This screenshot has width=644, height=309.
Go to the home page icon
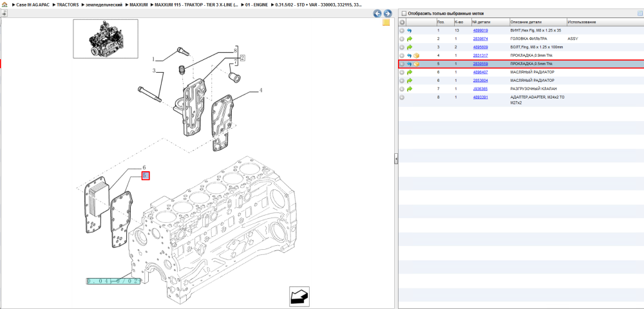click(x=5, y=5)
